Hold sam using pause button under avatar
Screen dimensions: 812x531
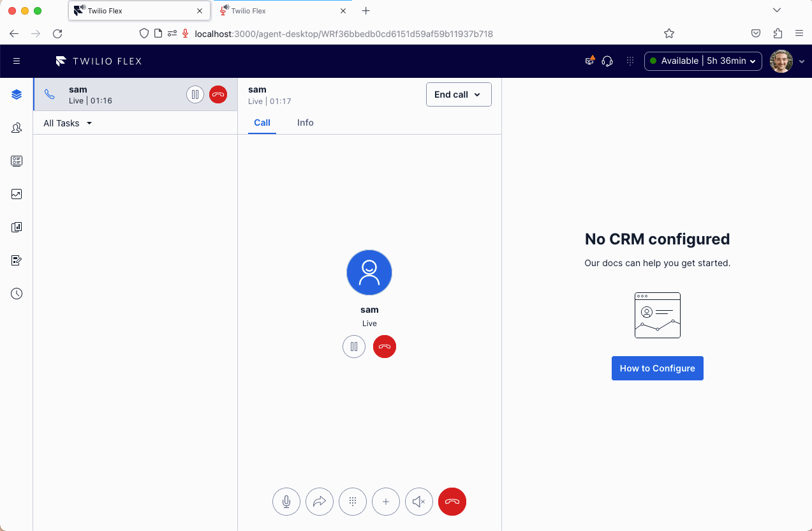(354, 347)
